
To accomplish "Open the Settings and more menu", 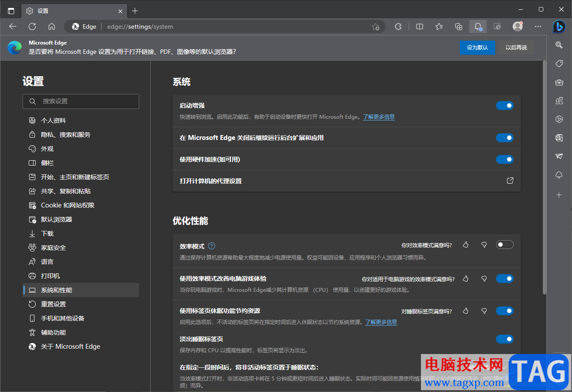I will (x=538, y=26).
